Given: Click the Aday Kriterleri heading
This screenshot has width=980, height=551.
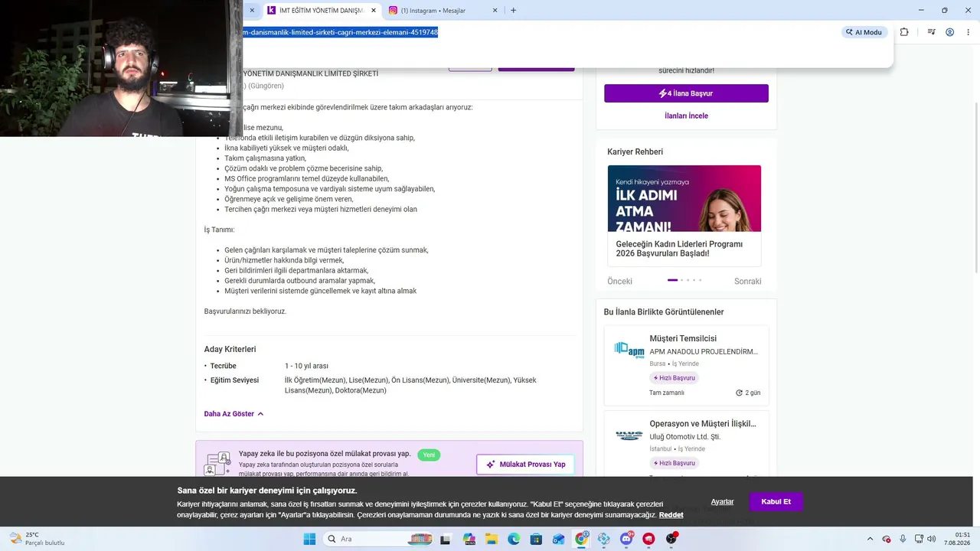Looking at the screenshot, I should pyautogui.click(x=230, y=349).
